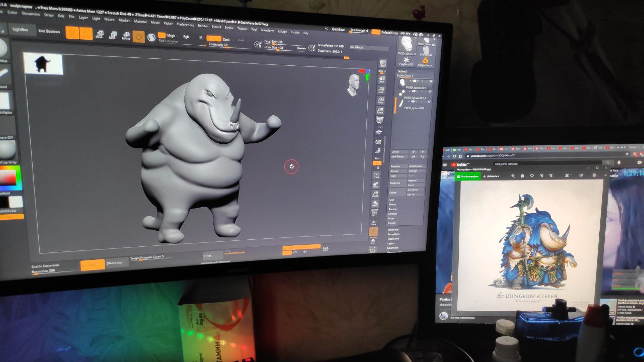Click the heart favorite icon in Photos app
The image size is (644, 362).
[532, 175]
